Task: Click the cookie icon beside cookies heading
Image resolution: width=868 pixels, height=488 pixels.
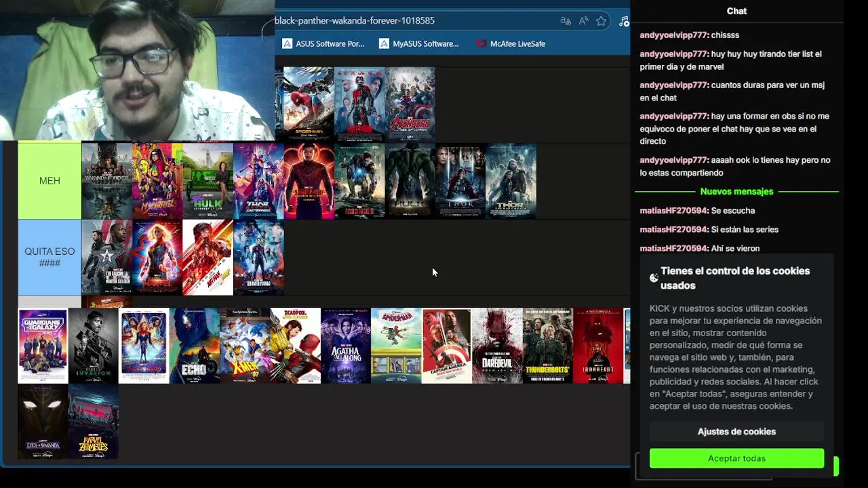Action: point(654,278)
